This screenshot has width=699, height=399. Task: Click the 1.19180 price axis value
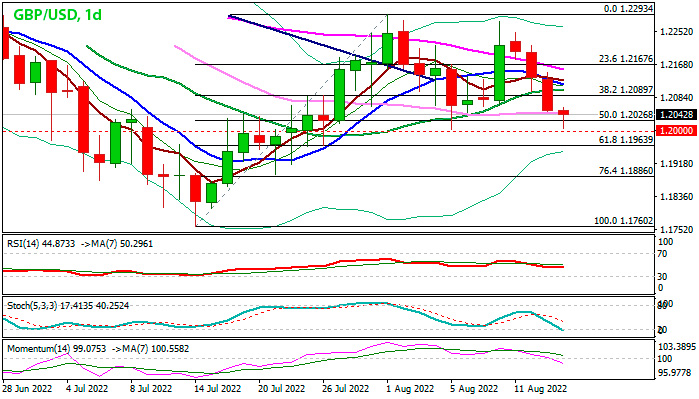click(x=677, y=164)
